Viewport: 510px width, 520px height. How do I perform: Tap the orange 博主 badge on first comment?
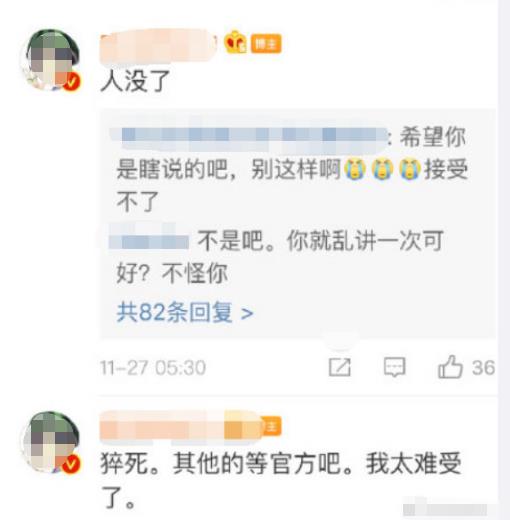(x=266, y=44)
